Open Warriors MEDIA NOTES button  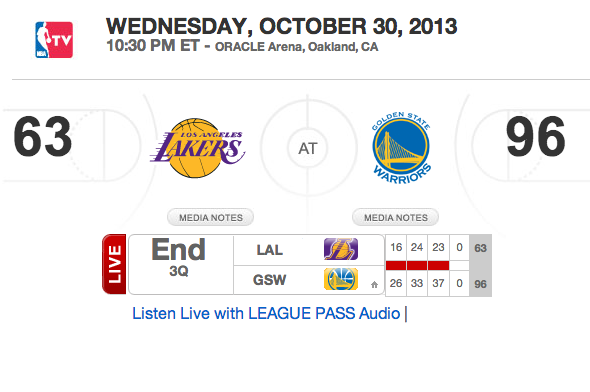click(x=395, y=217)
